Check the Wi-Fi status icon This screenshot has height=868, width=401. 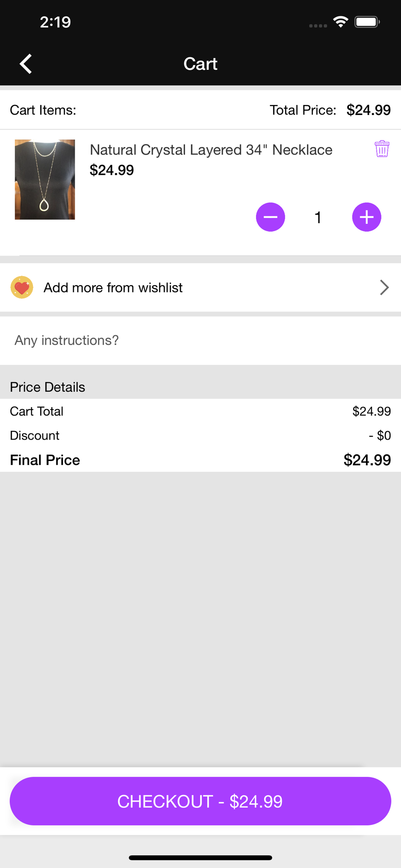pyautogui.click(x=341, y=22)
